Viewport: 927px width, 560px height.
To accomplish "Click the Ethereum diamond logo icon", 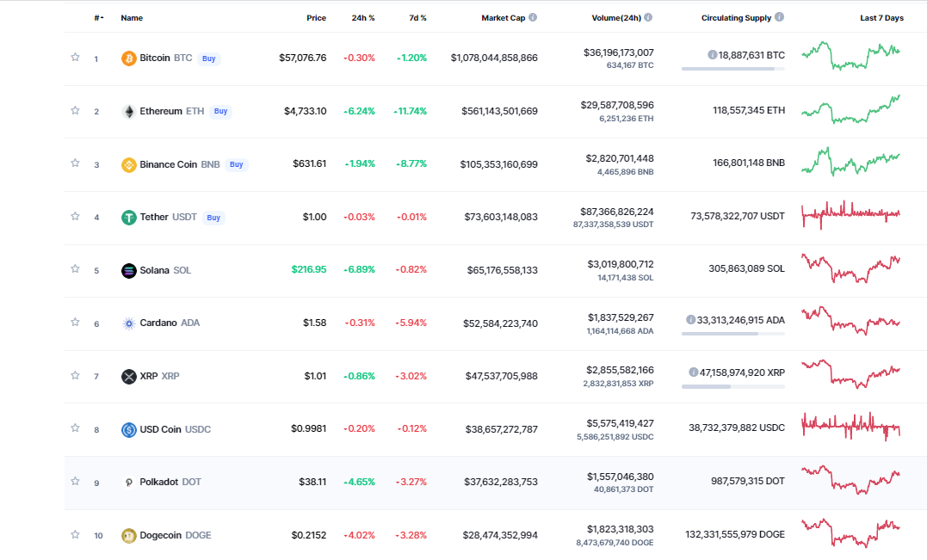I will (x=129, y=111).
